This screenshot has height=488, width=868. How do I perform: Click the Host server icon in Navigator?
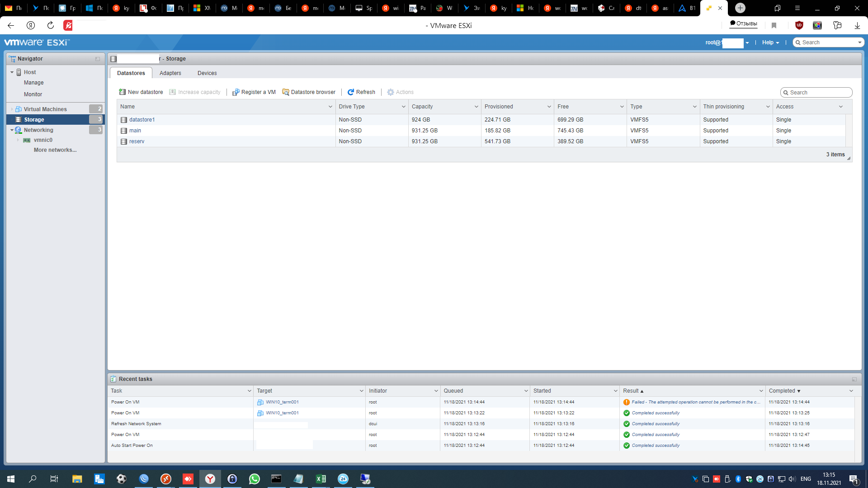(x=19, y=72)
